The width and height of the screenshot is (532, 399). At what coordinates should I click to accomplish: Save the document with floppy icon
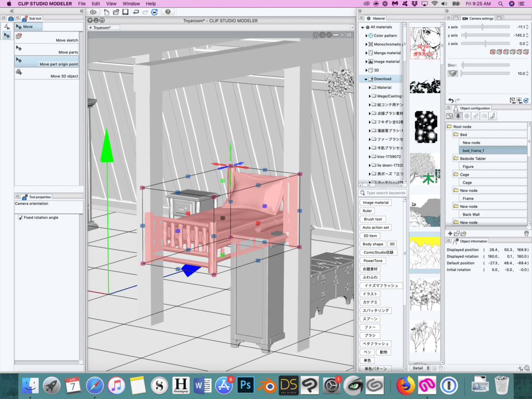(126, 12)
